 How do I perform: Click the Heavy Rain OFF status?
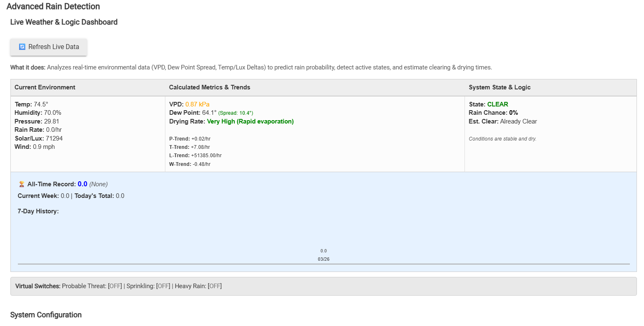point(214,286)
